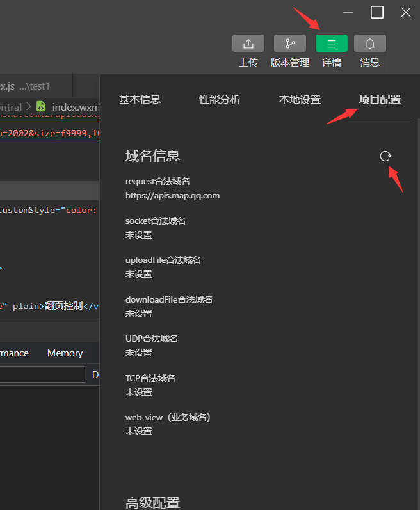Image resolution: width=420 pixels, height=510 pixels.
Task: Select the 项目配置 tab
Action: click(380, 99)
